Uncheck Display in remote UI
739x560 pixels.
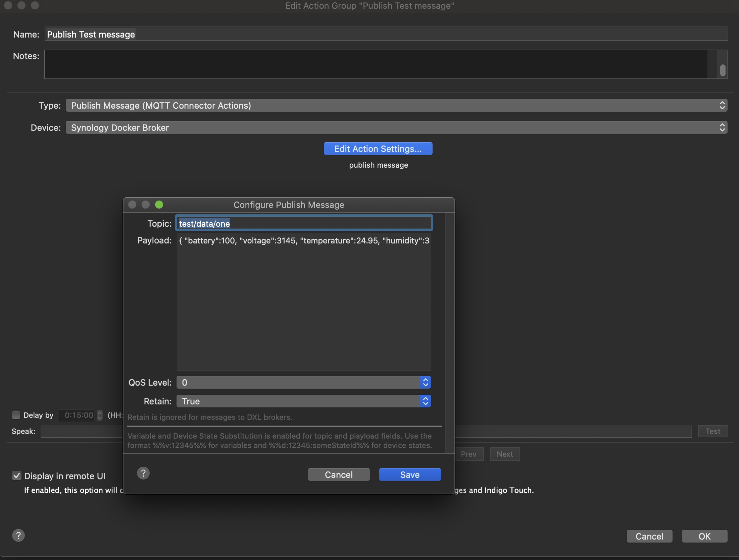16,475
